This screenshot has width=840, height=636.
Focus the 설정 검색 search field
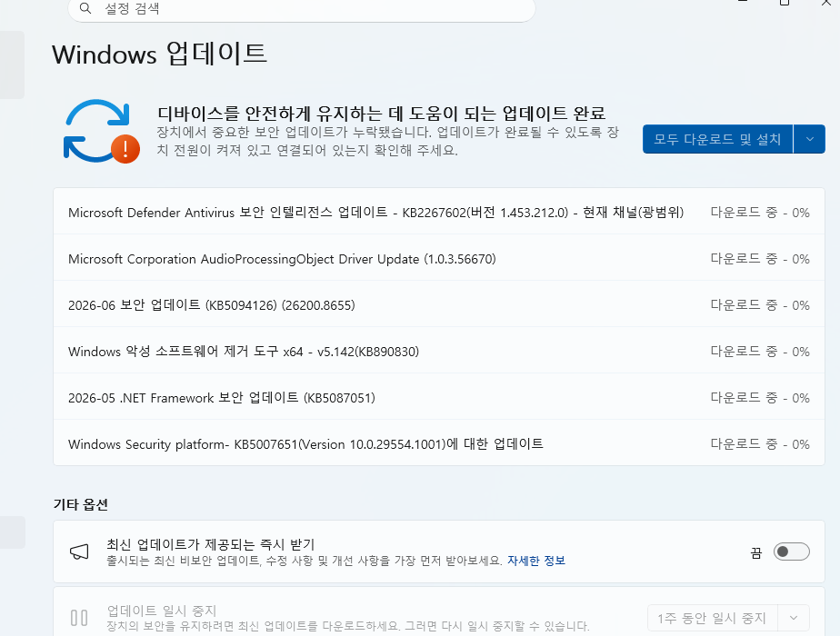pyautogui.click(x=302, y=8)
